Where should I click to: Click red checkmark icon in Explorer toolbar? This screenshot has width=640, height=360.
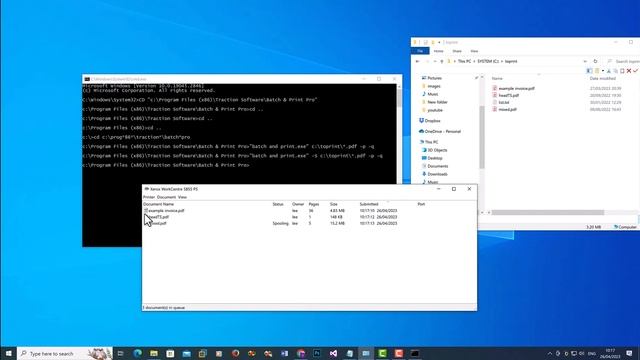(636, 71)
